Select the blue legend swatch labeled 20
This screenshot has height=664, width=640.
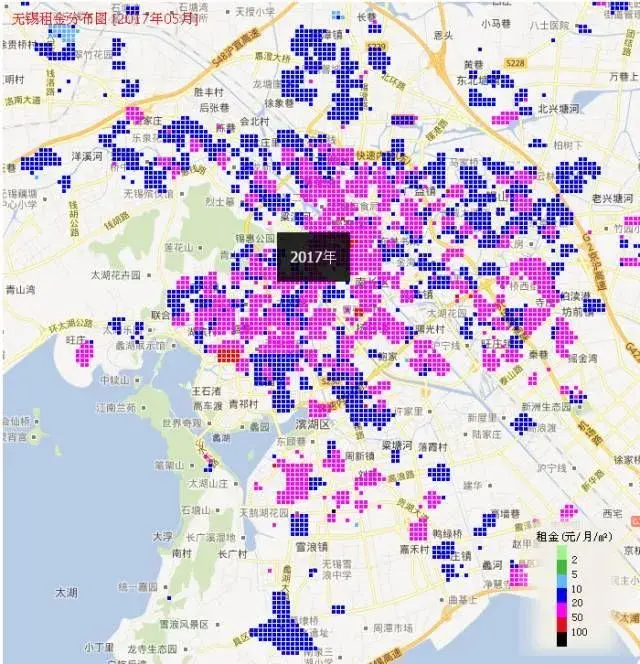(562, 596)
